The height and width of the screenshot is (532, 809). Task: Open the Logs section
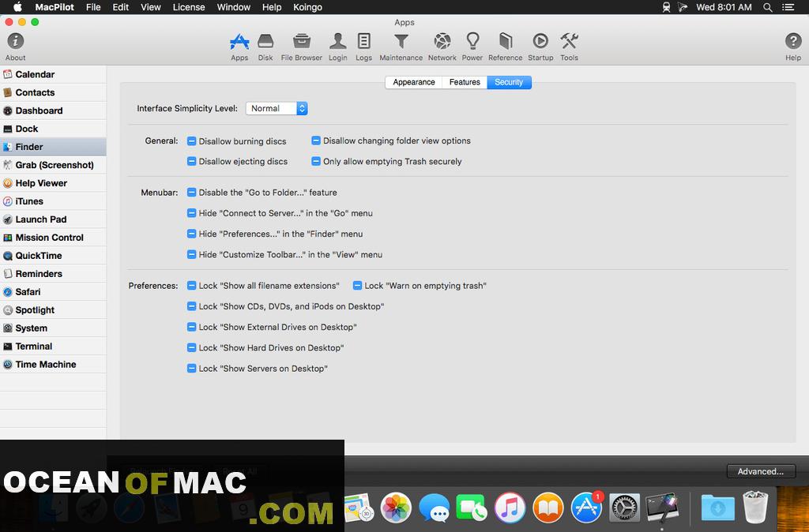coord(363,47)
